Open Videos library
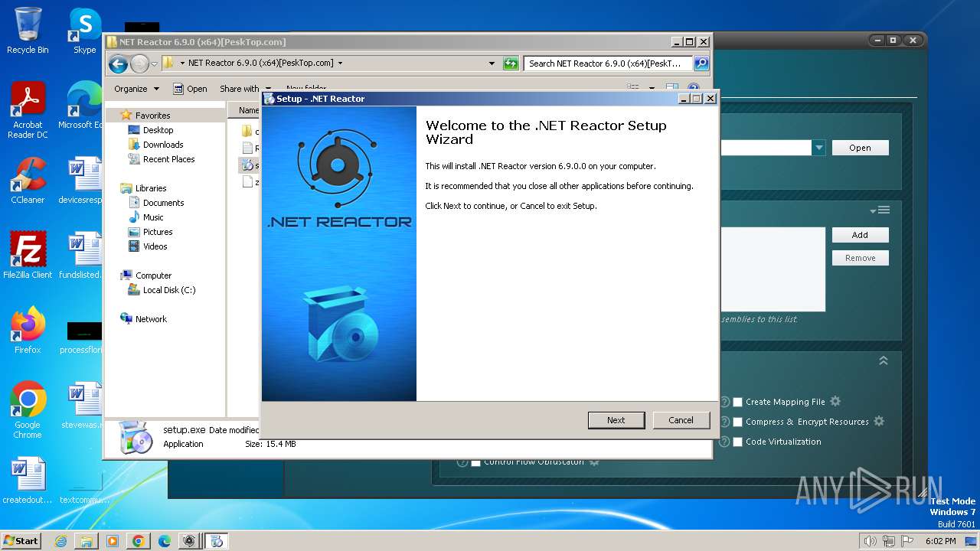 [155, 246]
